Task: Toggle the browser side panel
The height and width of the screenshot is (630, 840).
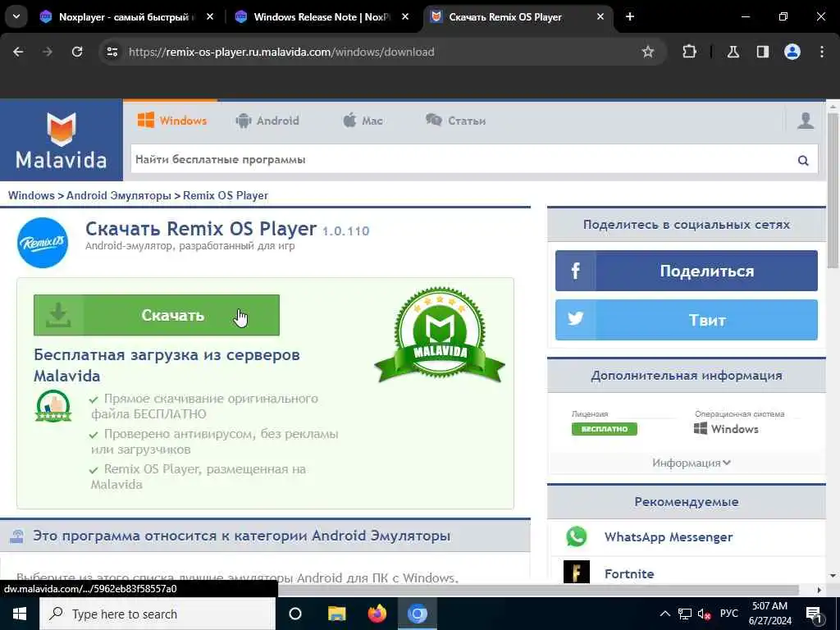Action: [x=763, y=52]
